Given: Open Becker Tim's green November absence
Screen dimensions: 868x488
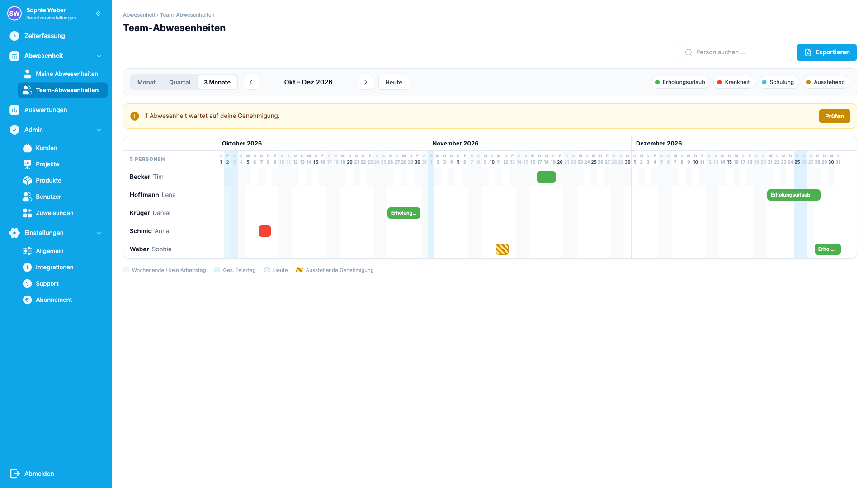Looking at the screenshot, I should click(x=546, y=177).
